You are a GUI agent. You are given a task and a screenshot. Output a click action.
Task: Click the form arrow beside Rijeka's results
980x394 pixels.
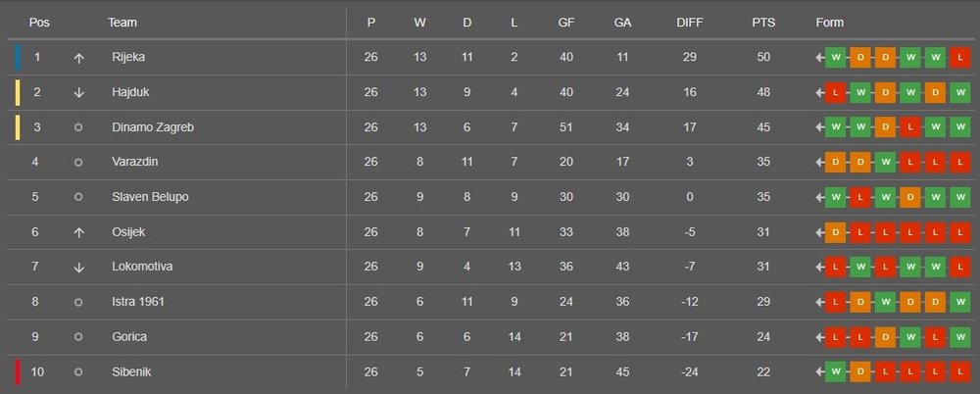819,58
